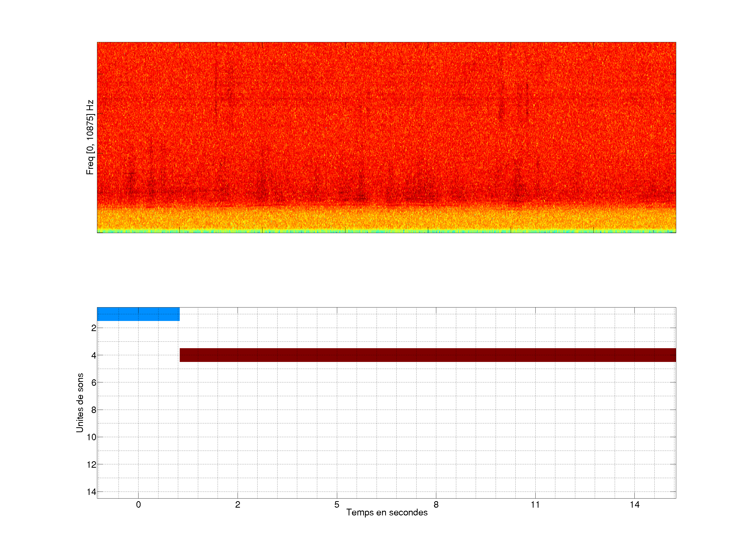Click the y-axis tick label 10
Viewport: 747px width, 560px height.
point(92,437)
